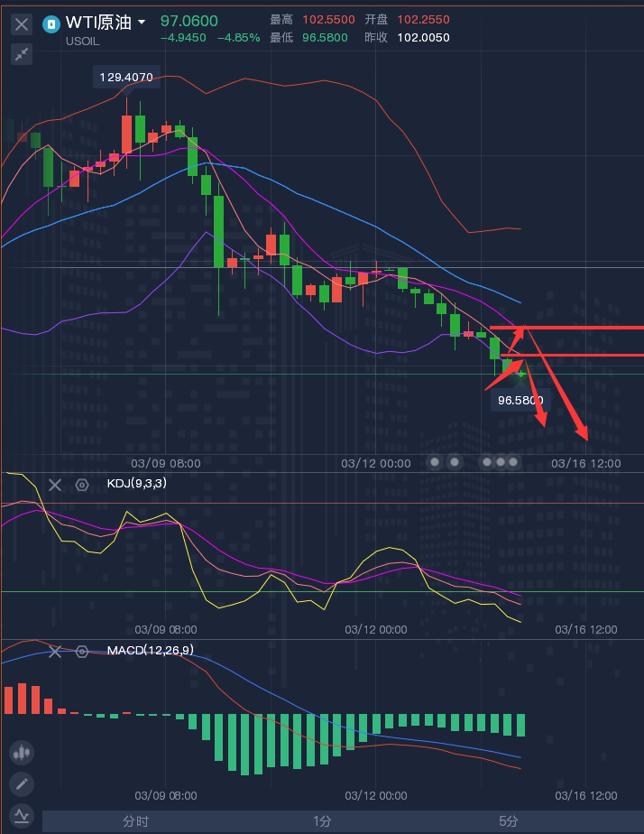Open KDJ(9,3,3) indicator settings
The image size is (644, 834).
tap(82, 485)
